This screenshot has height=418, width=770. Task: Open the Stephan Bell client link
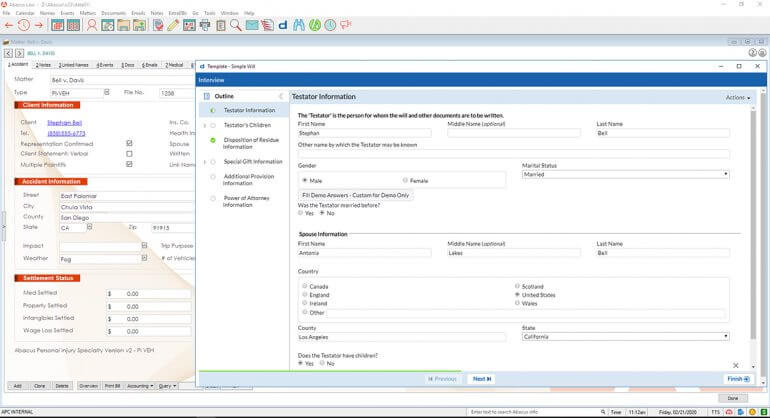pyautogui.click(x=64, y=122)
